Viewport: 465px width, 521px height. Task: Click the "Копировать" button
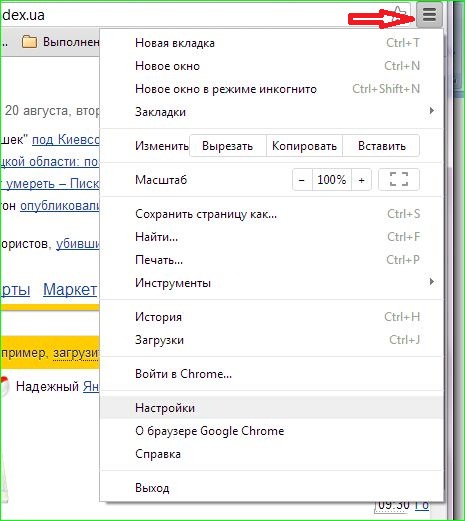(304, 146)
